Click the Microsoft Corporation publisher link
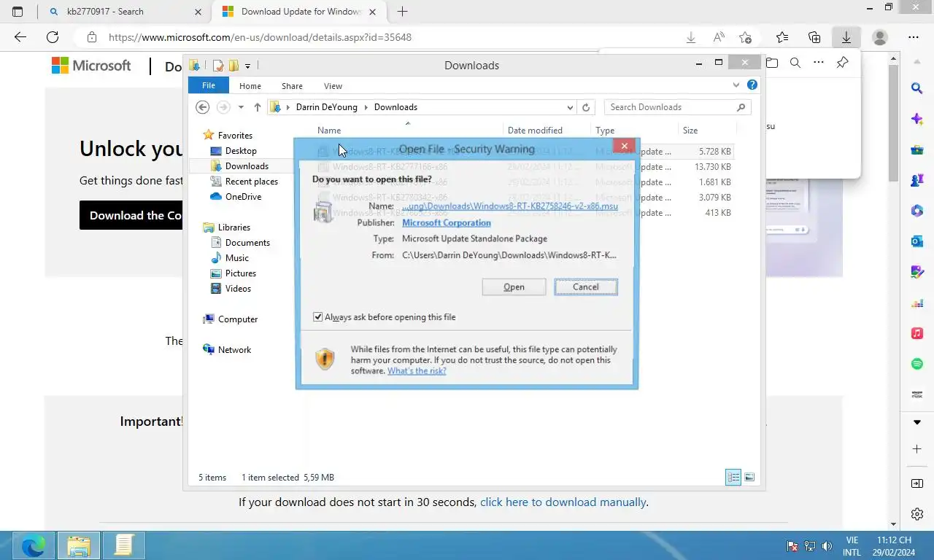This screenshot has width=934, height=560. click(x=447, y=222)
